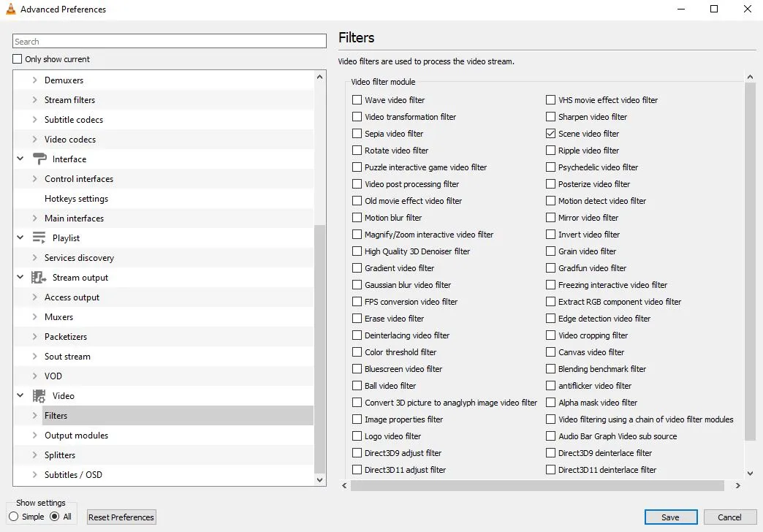763x532 pixels.
Task: Select Services discovery item
Action: click(80, 257)
